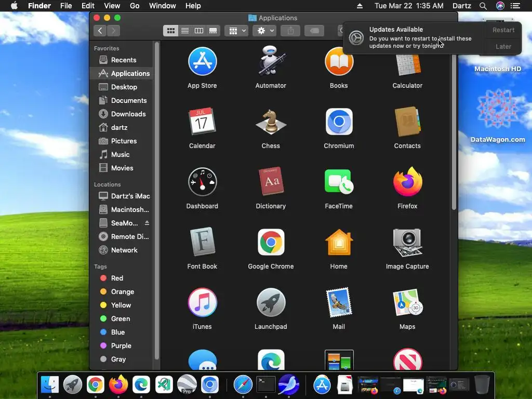Open Recents in the Finder sidebar
This screenshot has width=532, height=399.
(x=122, y=60)
